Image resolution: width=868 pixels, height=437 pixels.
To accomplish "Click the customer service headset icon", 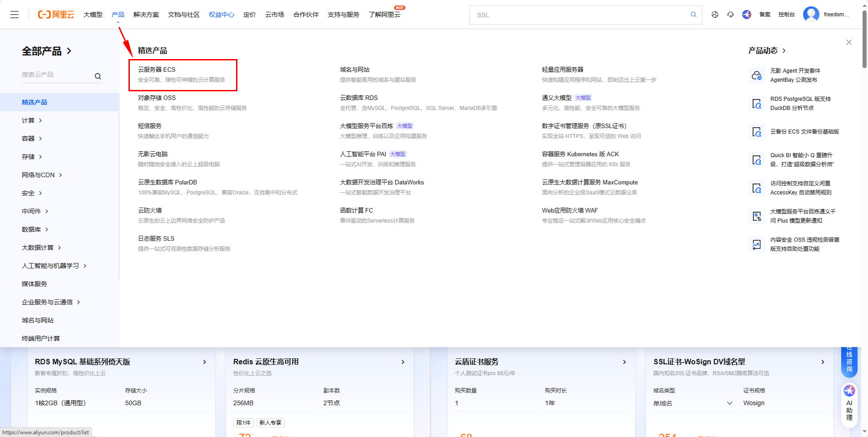I will pyautogui.click(x=730, y=15).
